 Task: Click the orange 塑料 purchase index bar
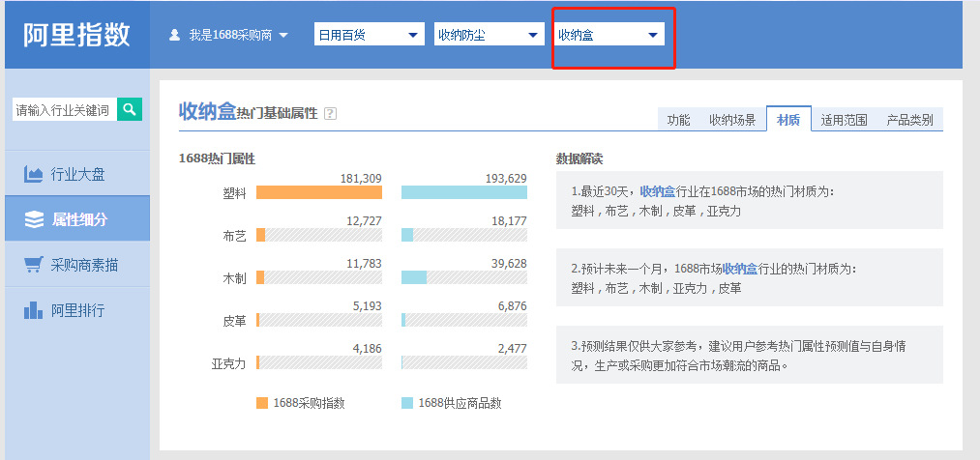coord(318,193)
